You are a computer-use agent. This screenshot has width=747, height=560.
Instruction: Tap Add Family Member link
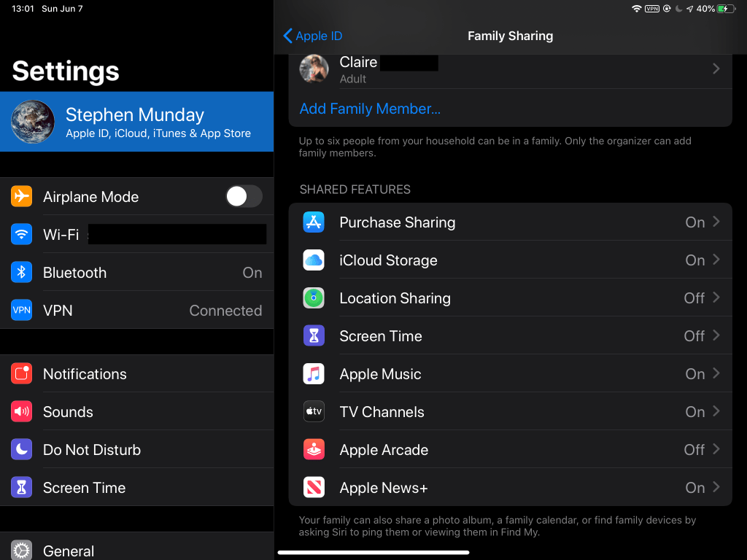point(370,109)
